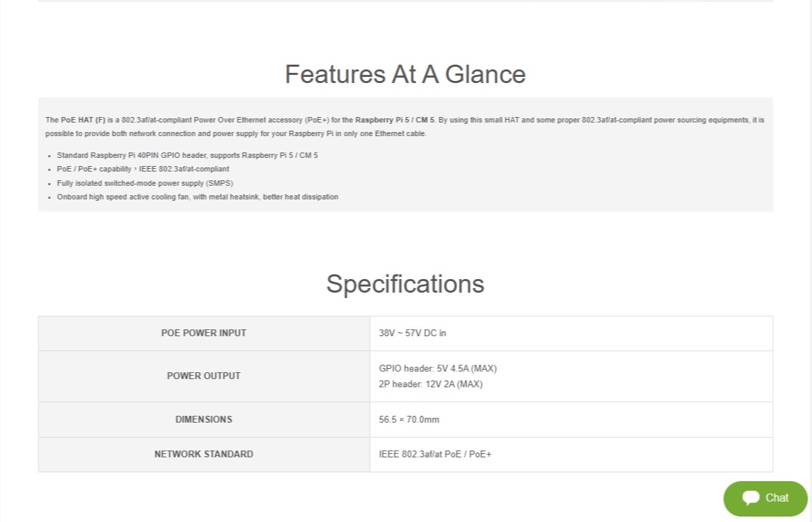
Task: Click the intro line about one Ethernet cable
Action: tap(236, 133)
